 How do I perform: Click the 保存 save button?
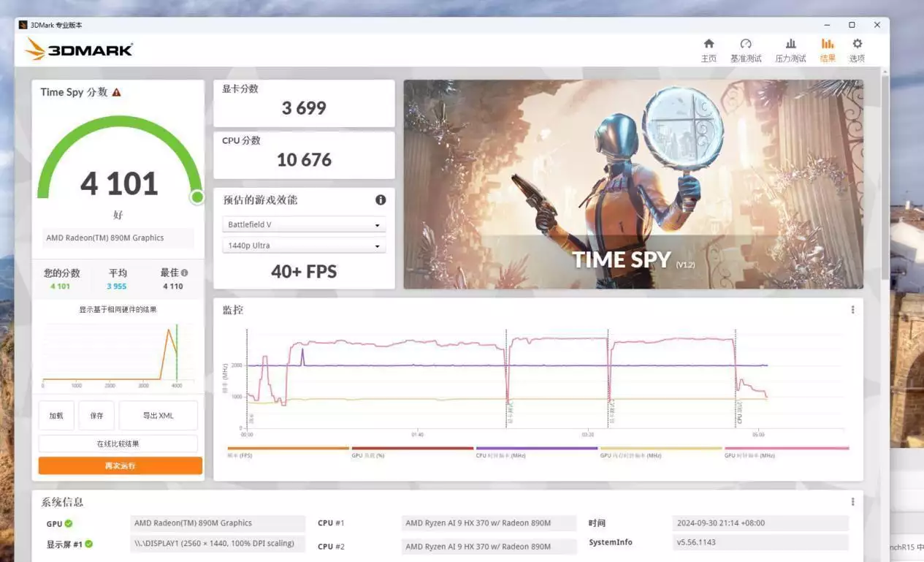pyautogui.click(x=96, y=415)
